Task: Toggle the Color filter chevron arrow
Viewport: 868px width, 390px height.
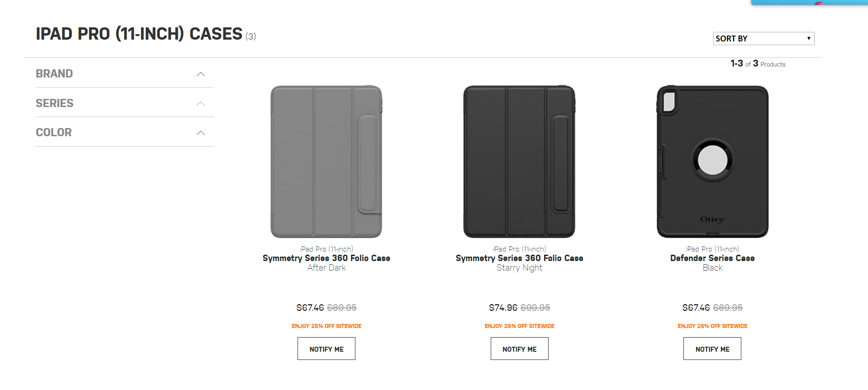Action: (x=200, y=133)
